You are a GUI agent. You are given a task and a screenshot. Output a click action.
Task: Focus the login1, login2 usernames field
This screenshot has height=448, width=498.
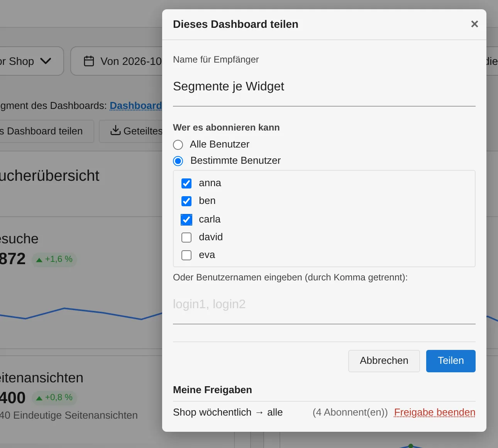324,305
